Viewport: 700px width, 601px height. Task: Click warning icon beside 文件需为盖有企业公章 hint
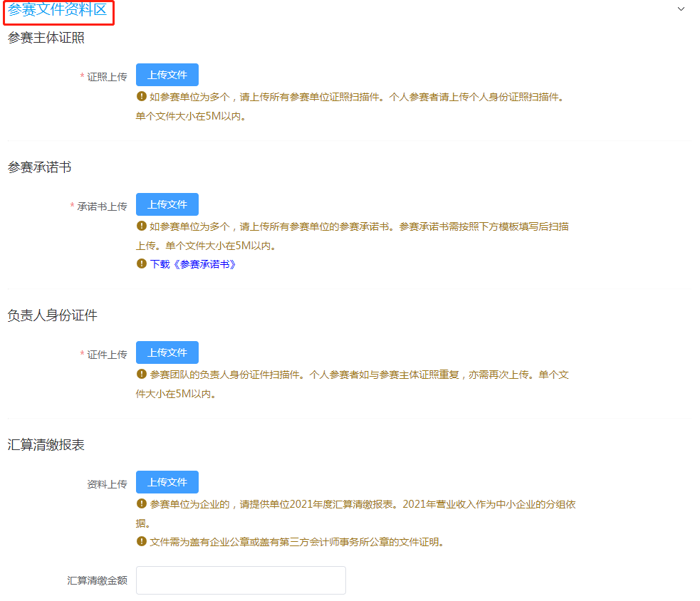[142, 542]
